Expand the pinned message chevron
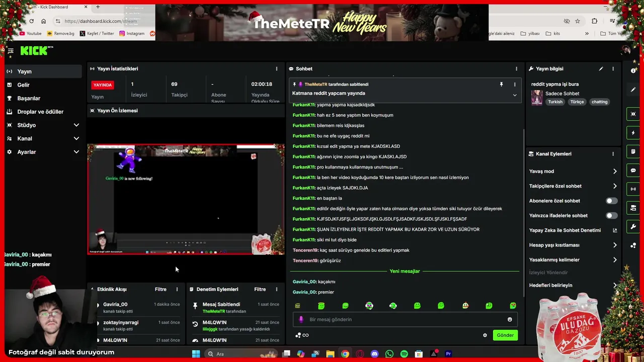This screenshot has height=362, width=644. click(x=515, y=95)
